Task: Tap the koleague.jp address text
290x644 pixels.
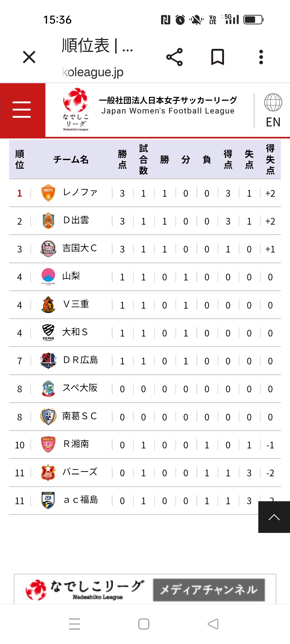Action: click(93, 72)
